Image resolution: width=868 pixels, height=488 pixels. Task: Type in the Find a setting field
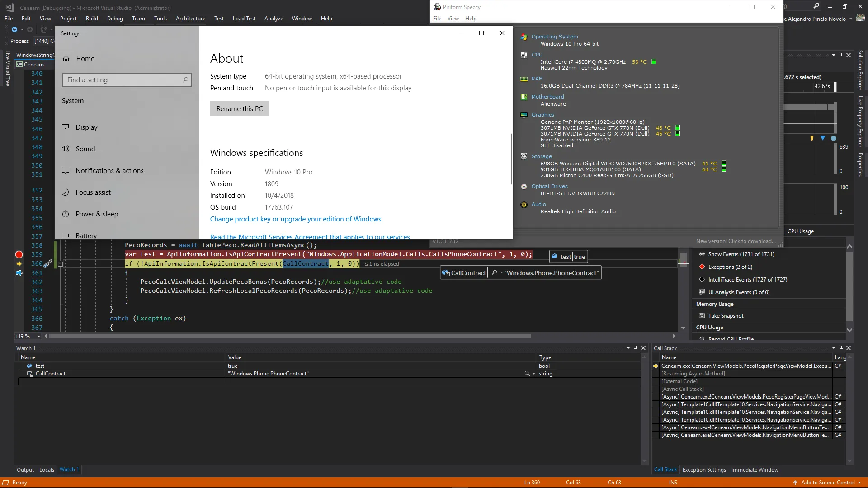point(122,80)
